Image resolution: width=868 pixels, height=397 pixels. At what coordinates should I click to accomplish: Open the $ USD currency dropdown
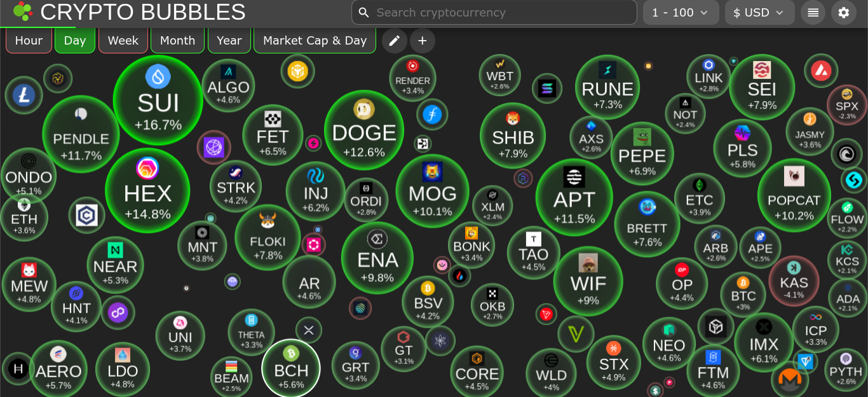[x=759, y=13]
